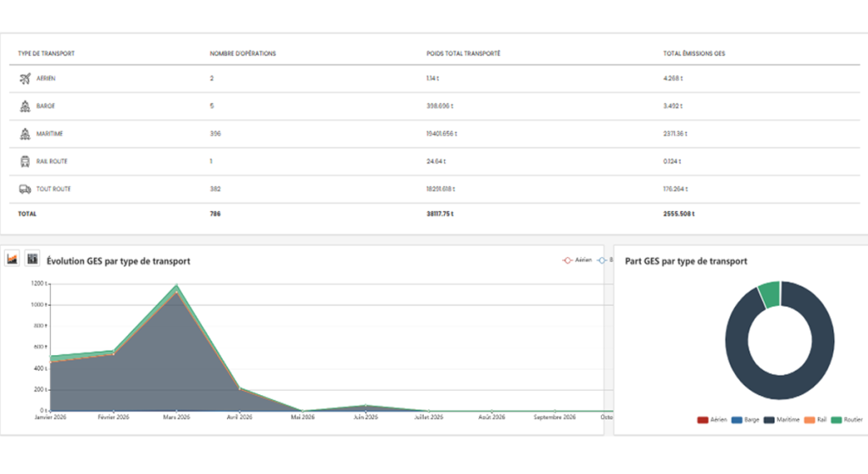Toggle Barge in donut chart legend
The image size is (868, 474).
point(745,420)
